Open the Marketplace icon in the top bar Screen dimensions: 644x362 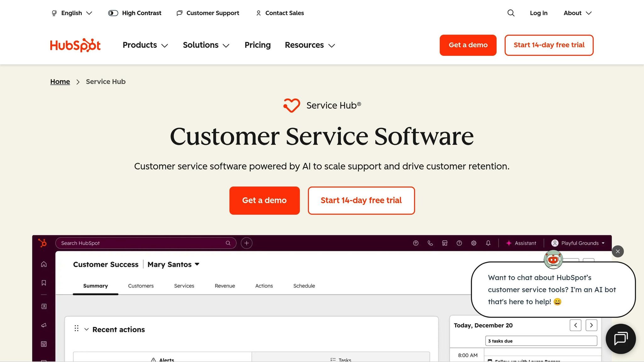(x=445, y=243)
